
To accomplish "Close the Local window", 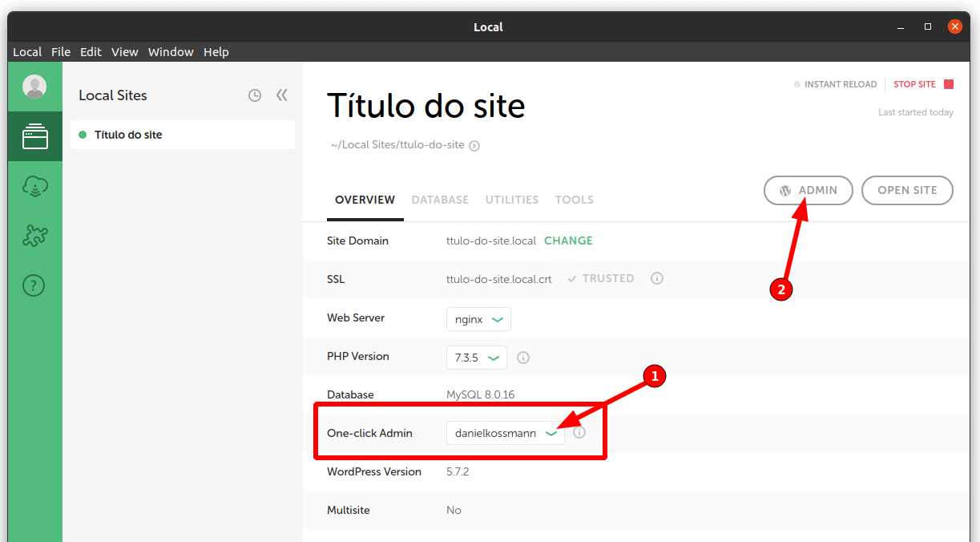I will point(954,26).
